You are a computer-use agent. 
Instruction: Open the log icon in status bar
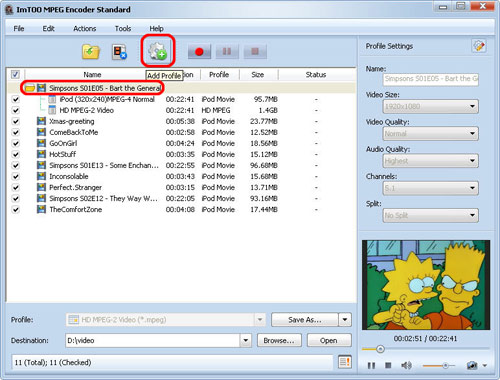(345, 362)
